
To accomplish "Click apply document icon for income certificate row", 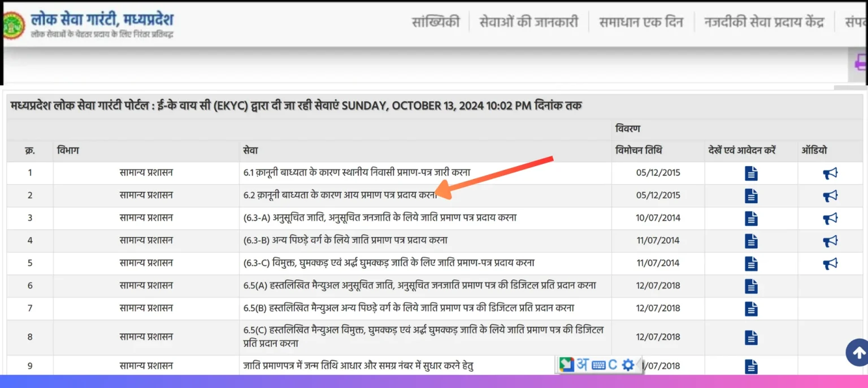I will pyautogui.click(x=751, y=196).
